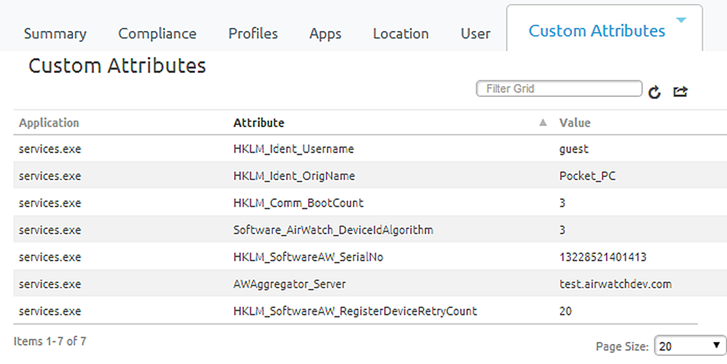Select the HKLM_Ident_Username attribute cell
727x364 pixels.
coord(293,149)
